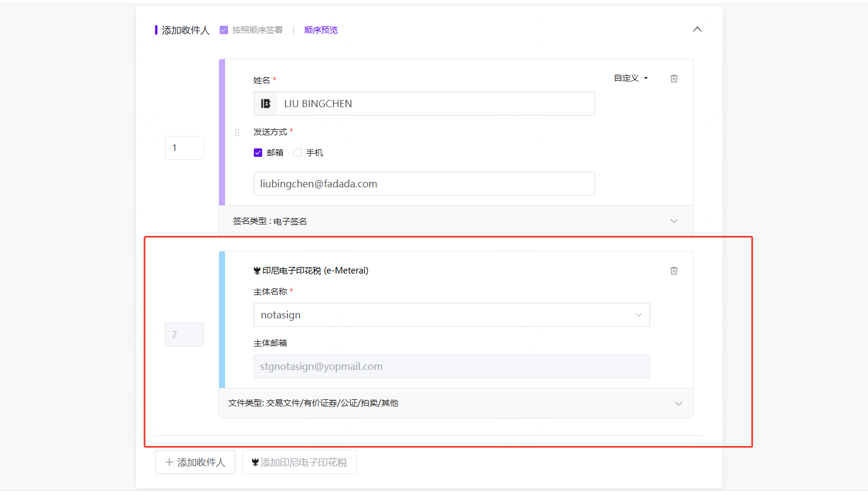
Task: Delete the e-Meterai stamp duty entry
Action: (674, 271)
